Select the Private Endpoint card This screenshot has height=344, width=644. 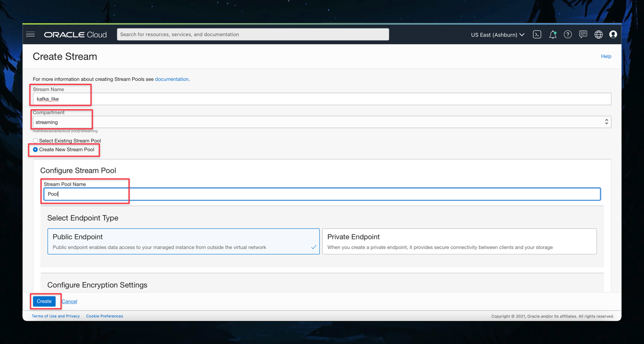click(459, 241)
